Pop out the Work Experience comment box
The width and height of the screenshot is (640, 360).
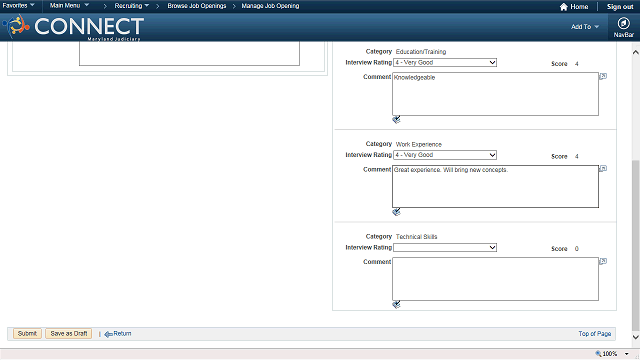point(603,169)
